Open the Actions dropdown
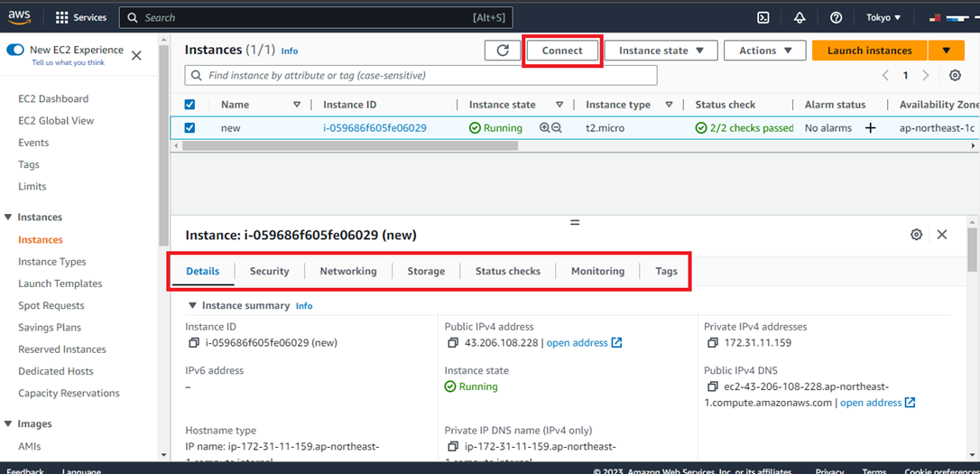This screenshot has width=980, height=474. click(764, 51)
